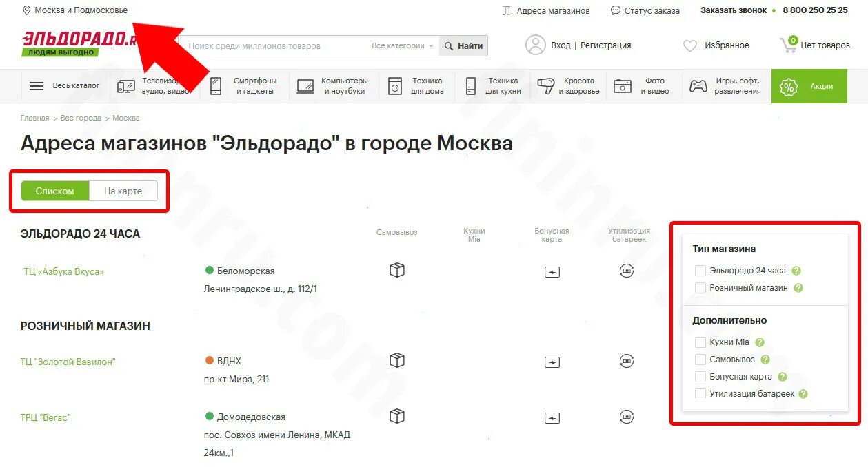Open the shopping cart icon
Screen dimensions: 868x467
[788, 45]
